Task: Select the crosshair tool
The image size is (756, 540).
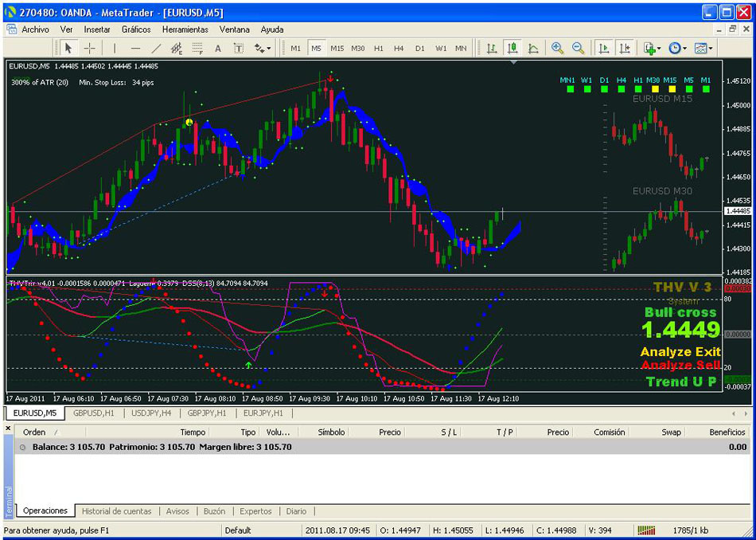Action: pyautogui.click(x=90, y=48)
